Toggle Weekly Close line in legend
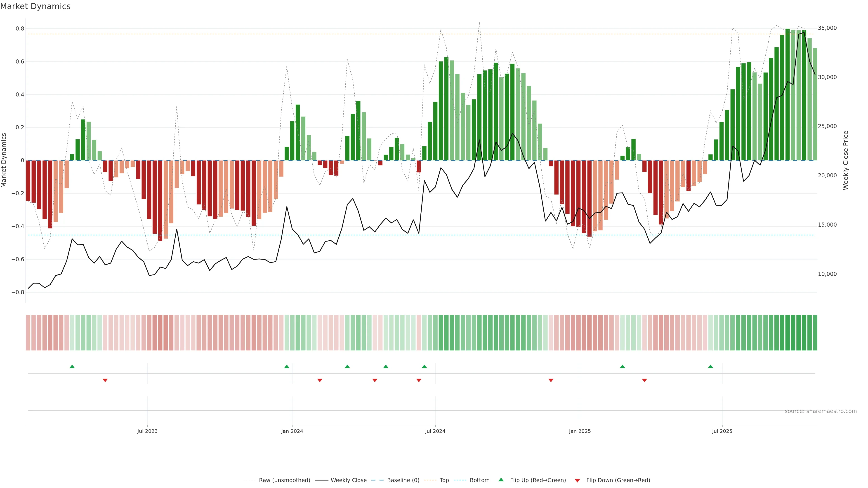Screen dimensions: 868x488 (x=348, y=480)
